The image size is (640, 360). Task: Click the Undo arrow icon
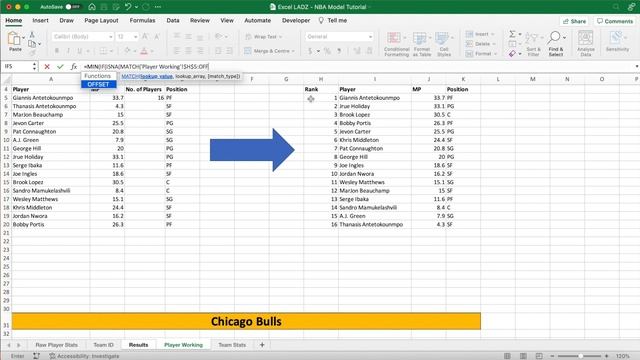(128, 7)
